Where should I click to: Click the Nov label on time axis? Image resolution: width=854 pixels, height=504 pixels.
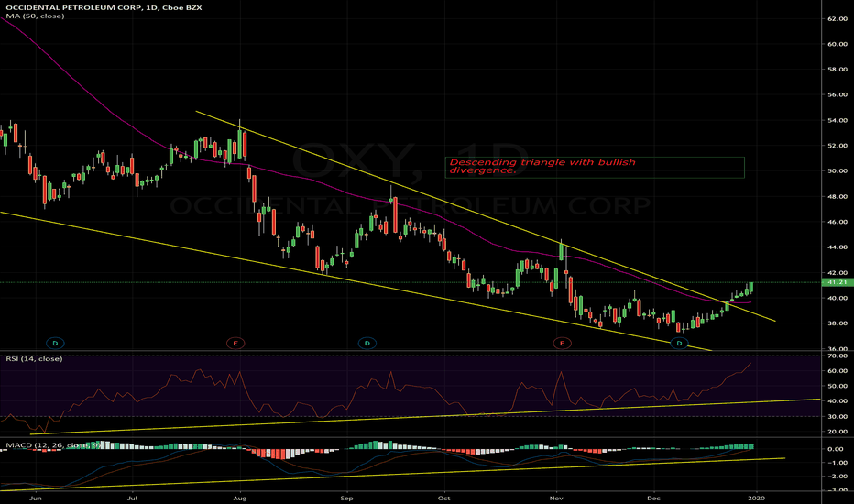click(x=556, y=498)
